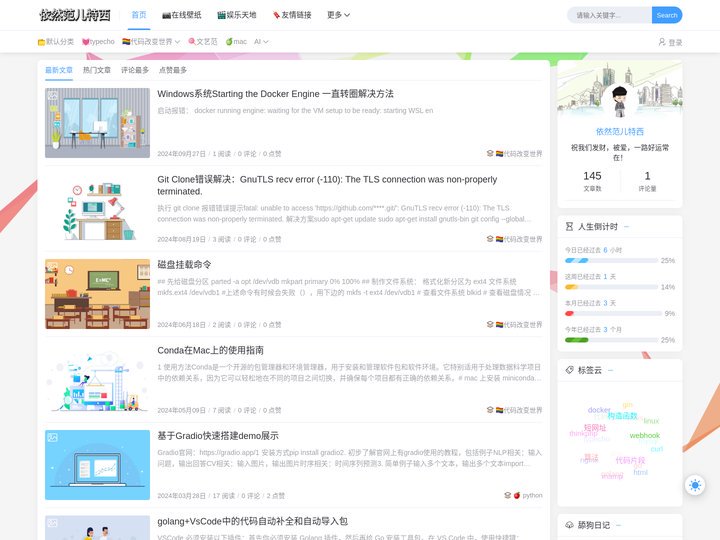
Task: Select the webhook tag in tag cloud
Action: [645, 435]
